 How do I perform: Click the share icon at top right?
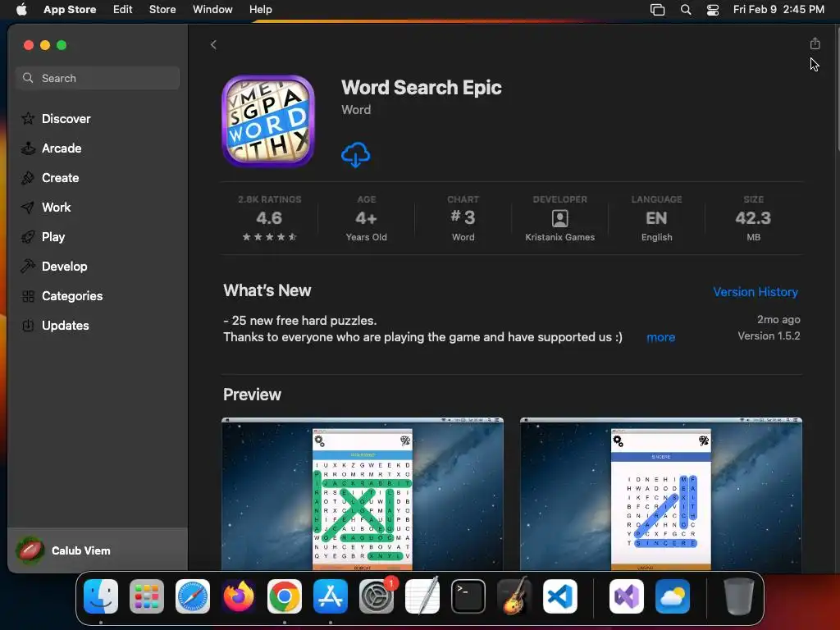pyautogui.click(x=815, y=43)
